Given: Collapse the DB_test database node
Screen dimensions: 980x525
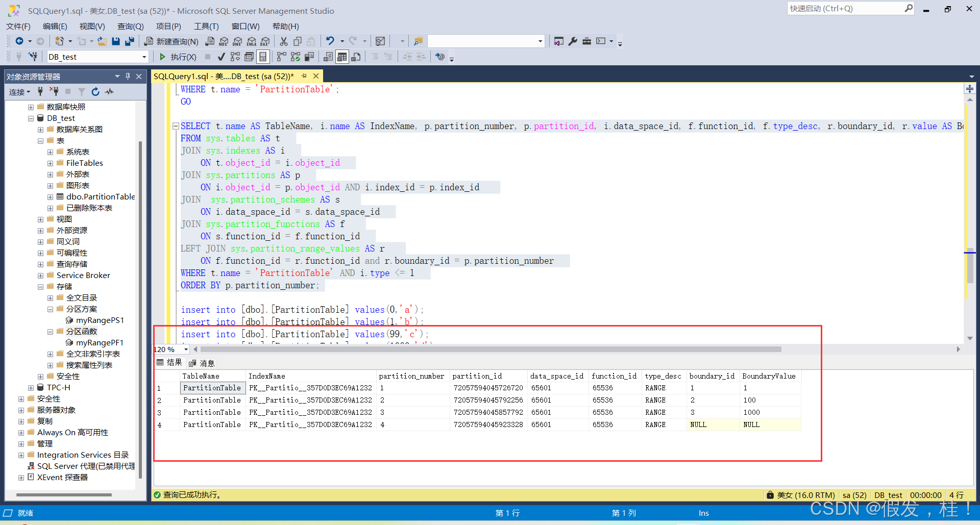Looking at the screenshot, I should [x=31, y=118].
